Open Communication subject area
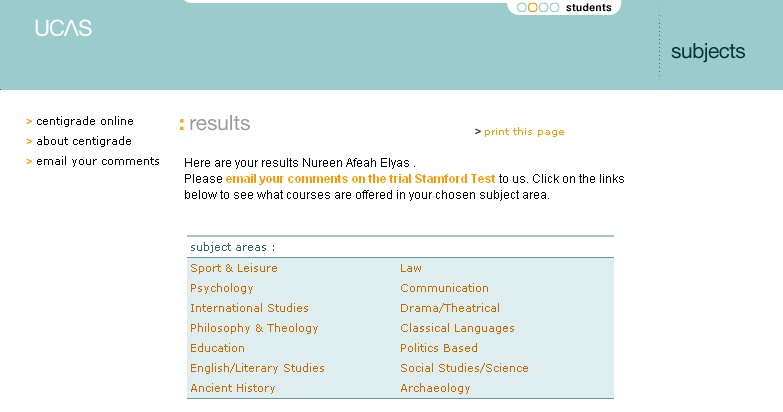Screen dimensions: 783x412 [444, 288]
